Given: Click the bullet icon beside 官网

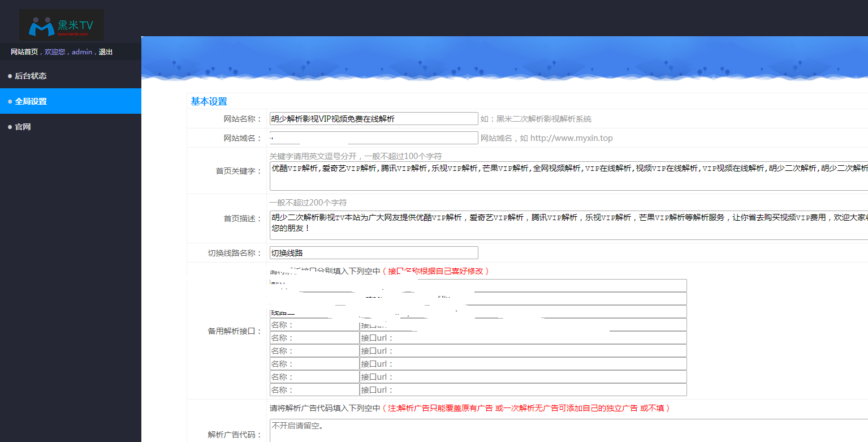Looking at the screenshot, I should (x=10, y=127).
